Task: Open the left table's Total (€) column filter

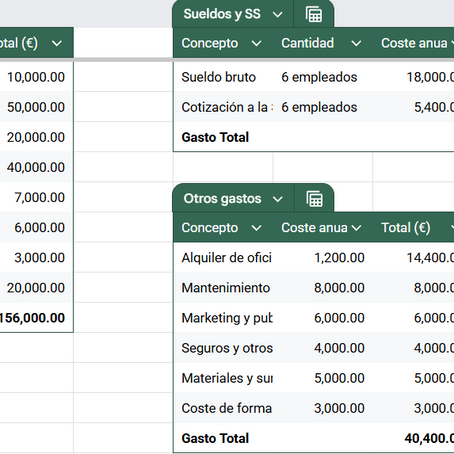Action: [x=57, y=43]
